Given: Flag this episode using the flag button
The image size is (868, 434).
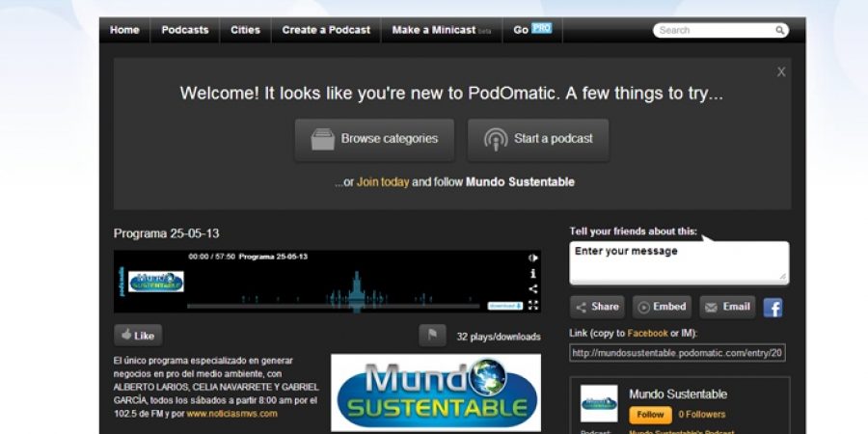Looking at the screenshot, I should click(x=432, y=336).
